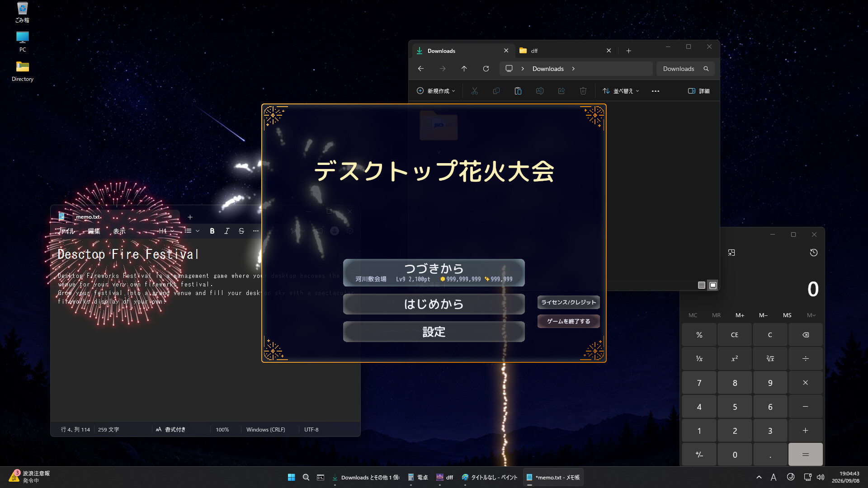
Task: Toggle the 詳細 details pane
Action: tap(698, 91)
